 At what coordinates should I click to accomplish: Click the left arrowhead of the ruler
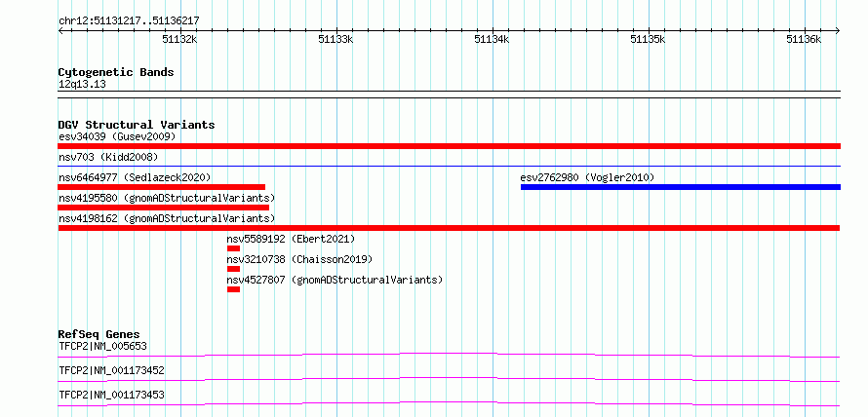(x=60, y=30)
